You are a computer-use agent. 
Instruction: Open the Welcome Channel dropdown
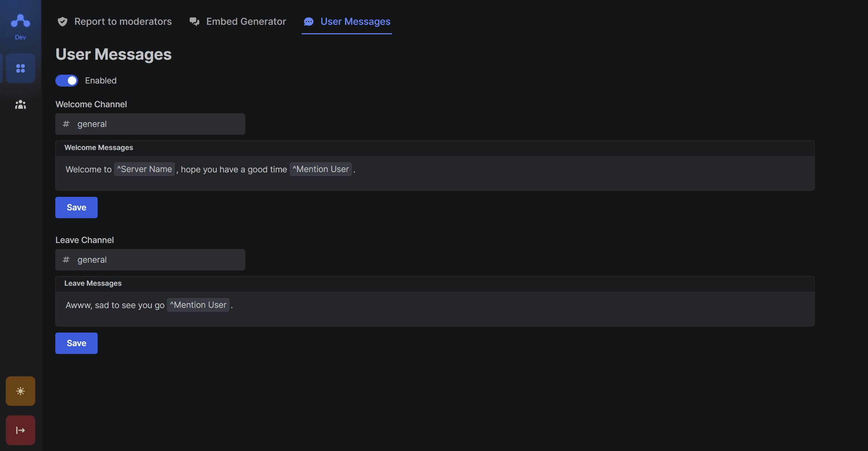pyautogui.click(x=150, y=124)
